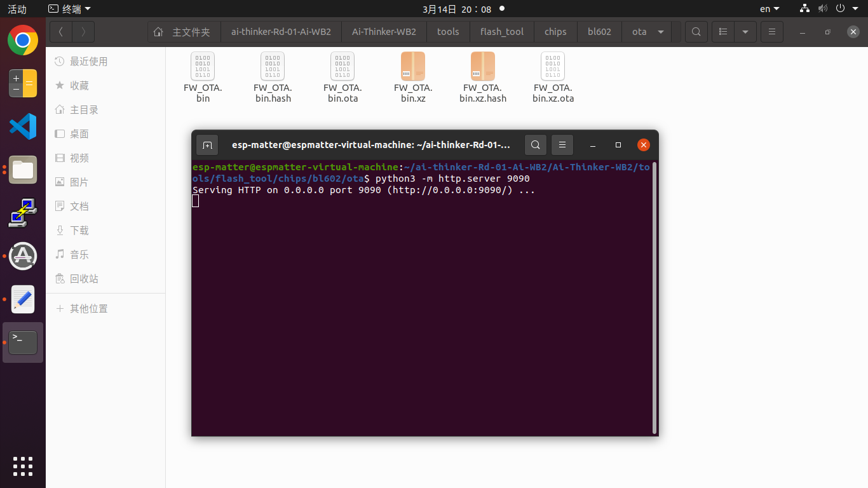Open the Text Editor dock icon
The image size is (868, 488).
pyautogui.click(x=23, y=299)
